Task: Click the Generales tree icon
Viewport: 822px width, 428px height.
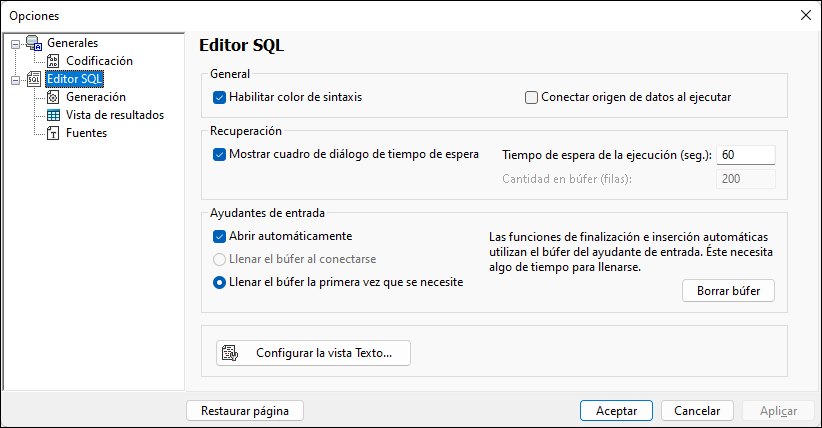Action: [34, 43]
